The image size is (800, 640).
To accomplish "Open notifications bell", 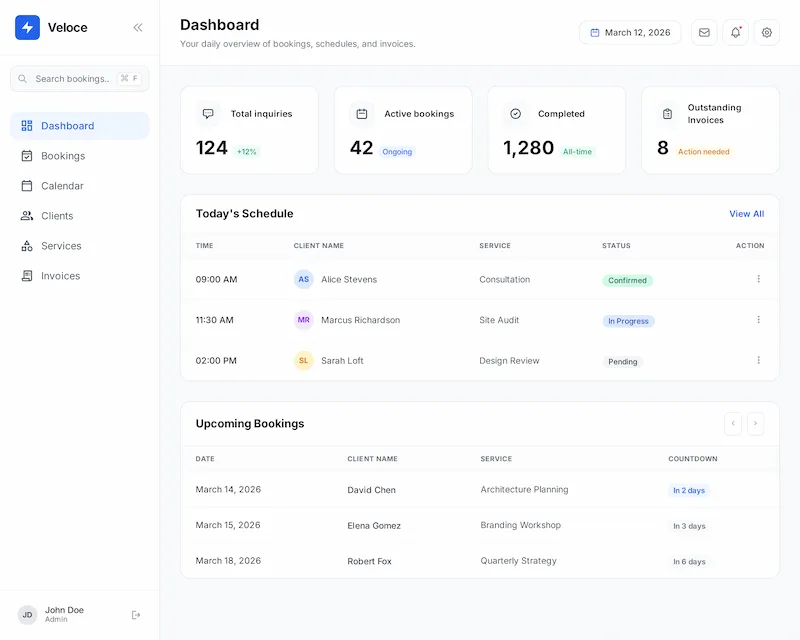I will (735, 33).
